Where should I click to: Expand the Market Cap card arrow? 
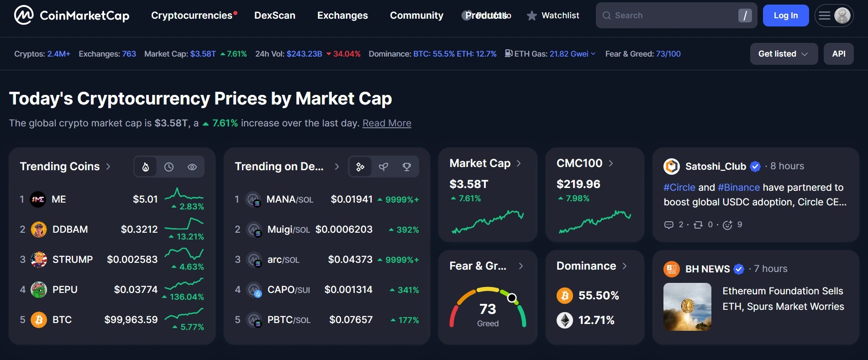tap(519, 163)
